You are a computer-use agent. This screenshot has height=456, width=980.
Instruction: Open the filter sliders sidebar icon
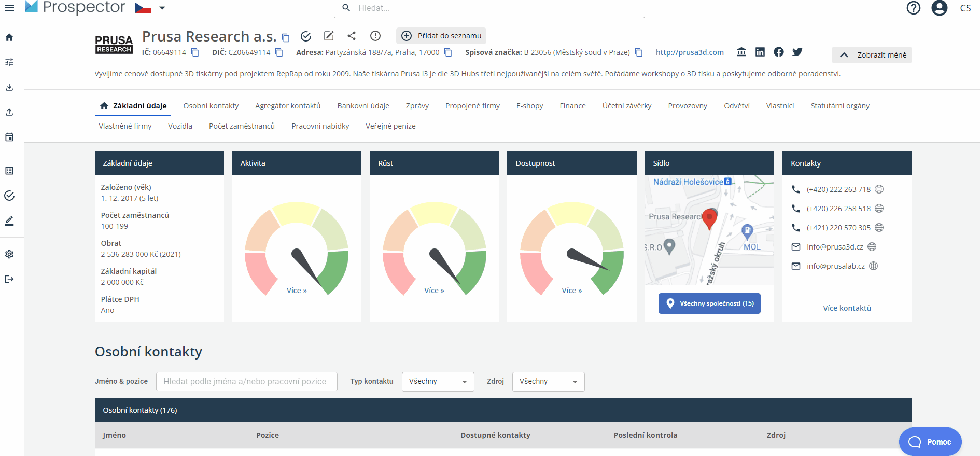tap(9, 62)
